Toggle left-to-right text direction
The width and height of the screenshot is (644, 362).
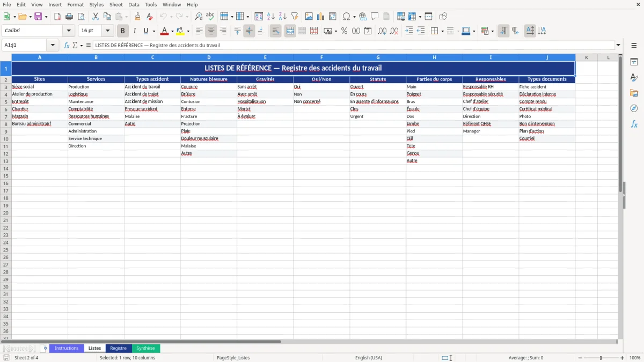point(503,31)
